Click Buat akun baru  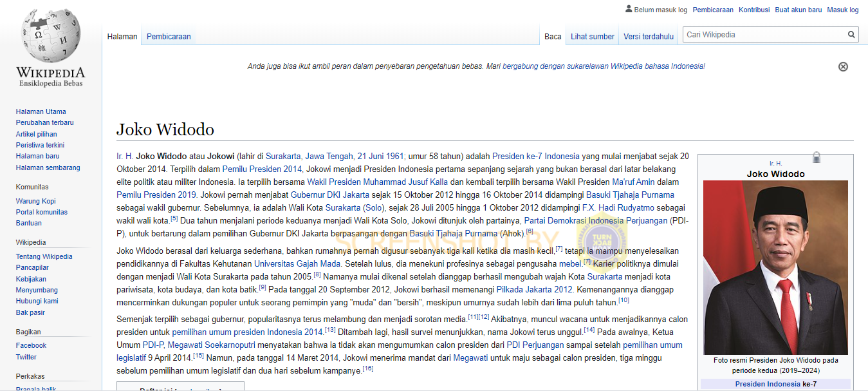tap(799, 10)
